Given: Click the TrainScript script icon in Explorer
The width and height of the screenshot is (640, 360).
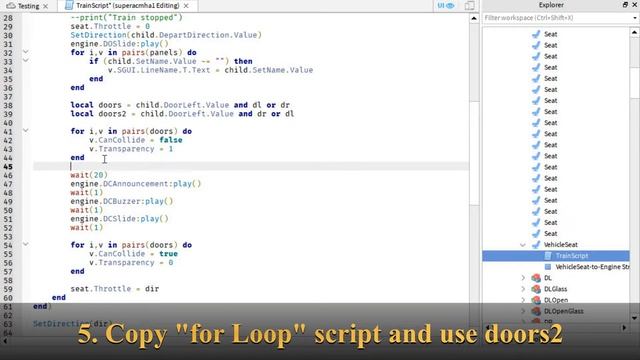Looking at the screenshot, I should (x=548, y=256).
